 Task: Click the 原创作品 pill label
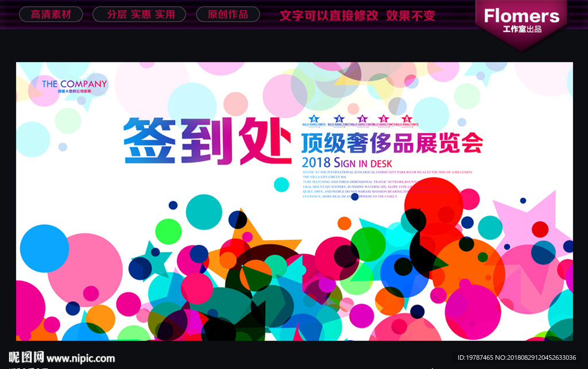(x=228, y=14)
